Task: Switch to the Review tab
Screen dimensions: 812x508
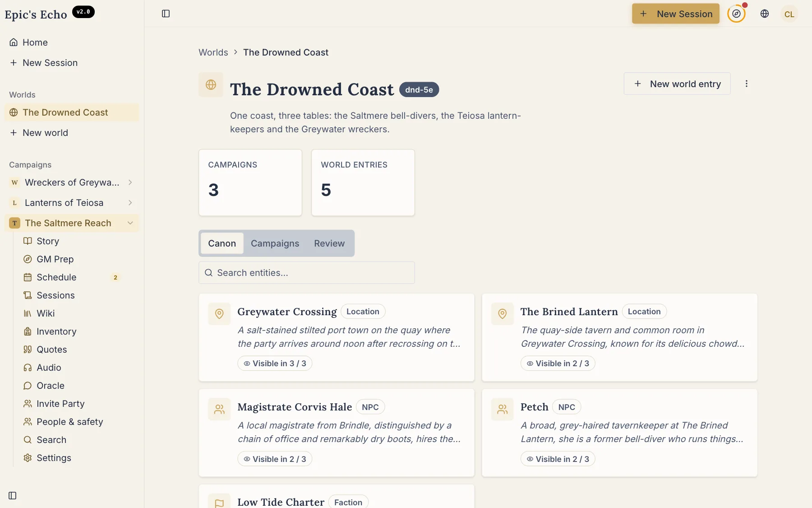Action: 329,243
